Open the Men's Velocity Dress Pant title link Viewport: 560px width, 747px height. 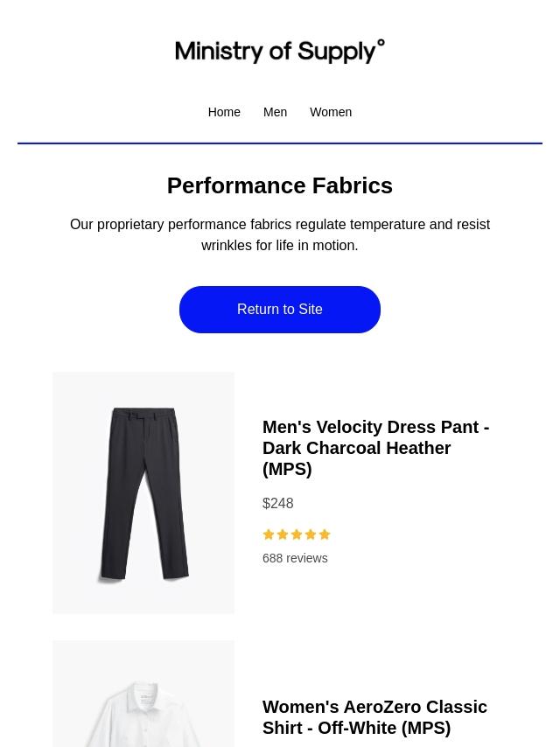coord(375,448)
